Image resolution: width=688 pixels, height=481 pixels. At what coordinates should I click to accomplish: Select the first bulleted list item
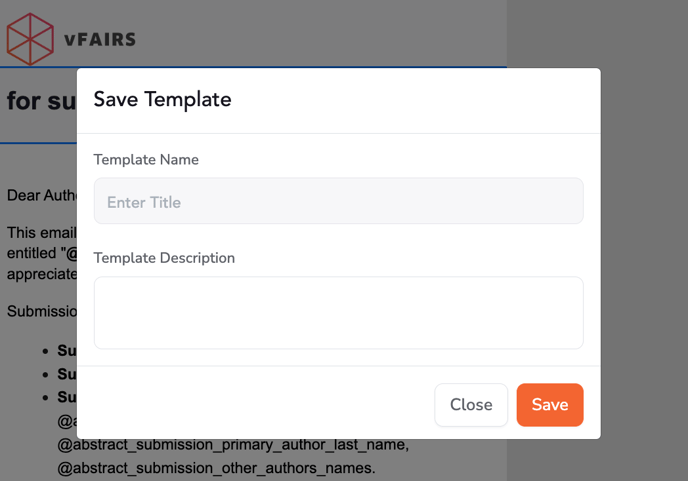pos(67,351)
